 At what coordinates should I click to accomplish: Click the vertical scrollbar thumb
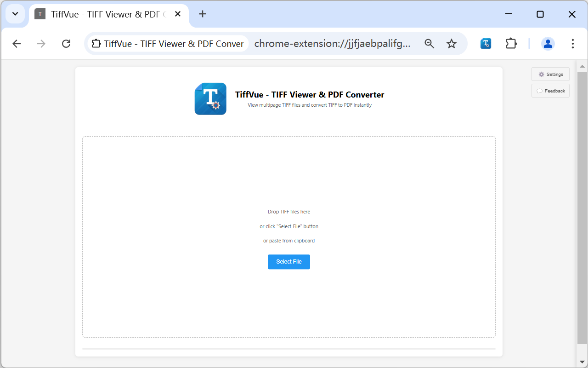click(x=582, y=208)
